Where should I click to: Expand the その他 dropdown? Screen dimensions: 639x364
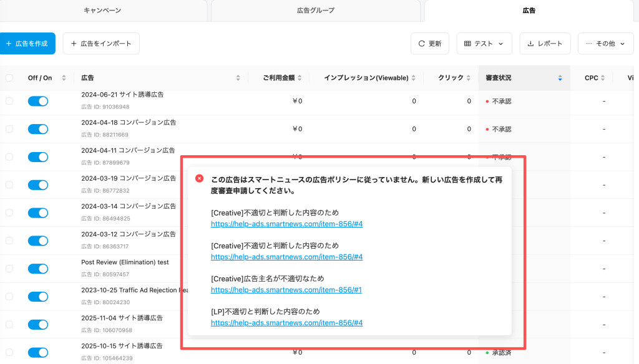605,44
